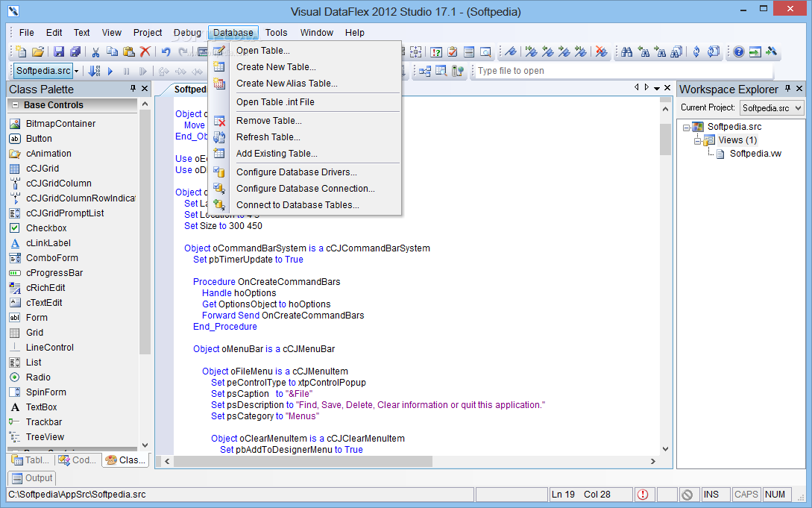Click the blue refresh arrows toolbar icon

click(x=696, y=51)
